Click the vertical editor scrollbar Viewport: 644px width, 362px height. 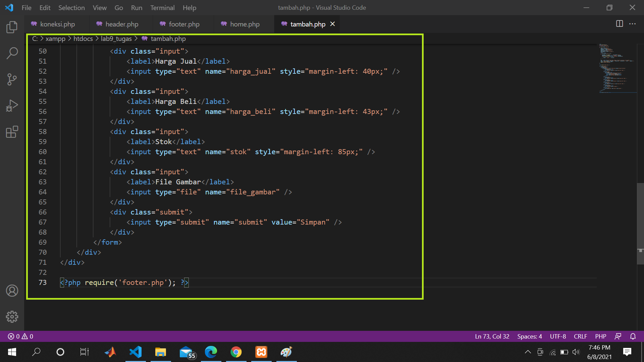640,224
